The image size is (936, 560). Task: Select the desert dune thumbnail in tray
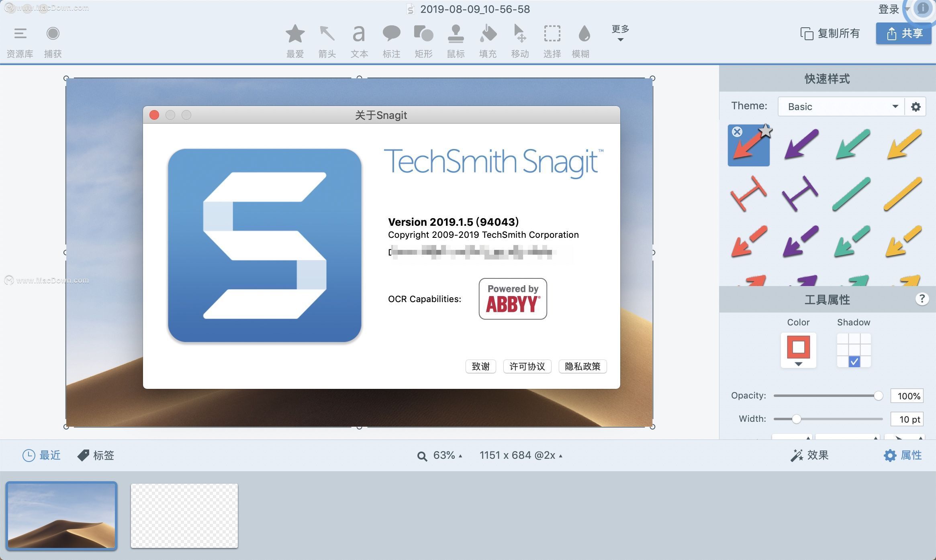click(61, 516)
